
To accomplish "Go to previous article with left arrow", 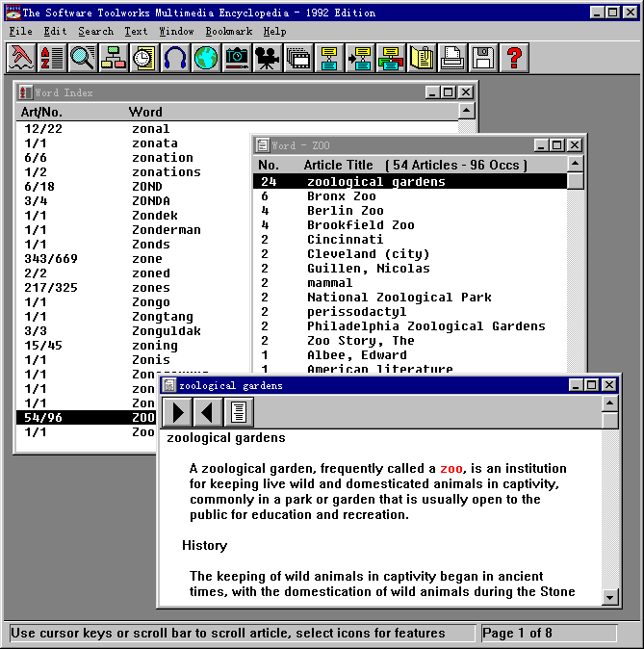I will 208,412.
